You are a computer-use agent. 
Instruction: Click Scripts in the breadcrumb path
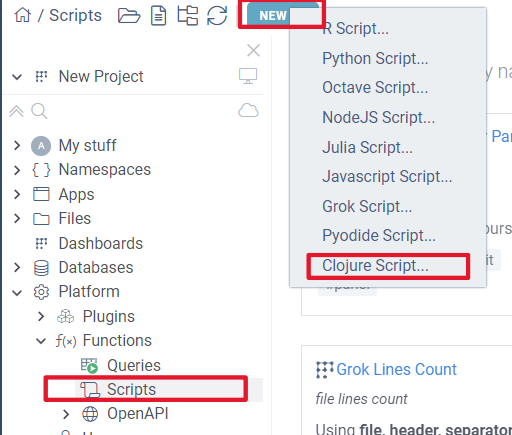pos(75,15)
